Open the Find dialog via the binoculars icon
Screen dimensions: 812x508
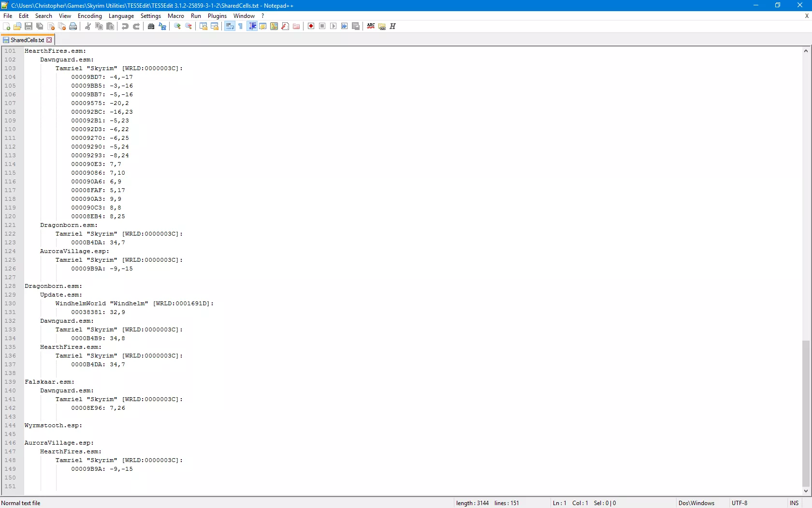151,26
